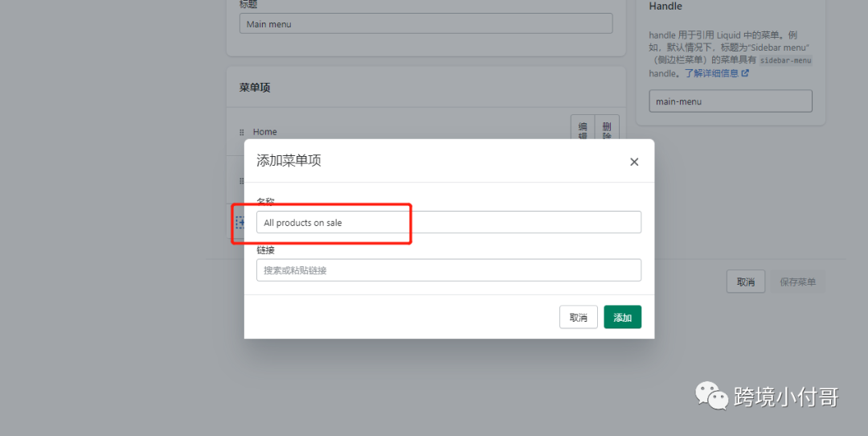868x436 pixels.
Task: Click the green 添加 button
Action: tap(622, 317)
